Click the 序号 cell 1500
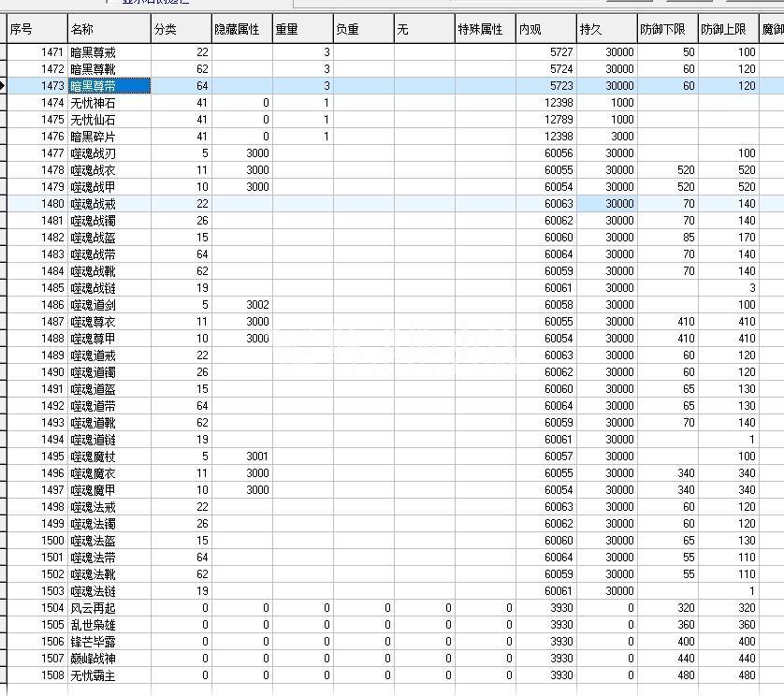The width and height of the screenshot is (784, 696). tap(37, 541)
